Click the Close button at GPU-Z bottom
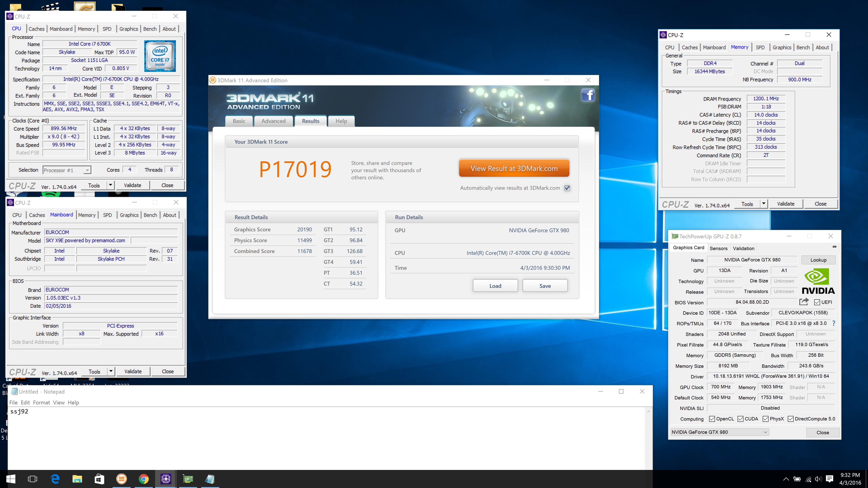This screenshot has width=868, height=488. (x=823, y=432)
